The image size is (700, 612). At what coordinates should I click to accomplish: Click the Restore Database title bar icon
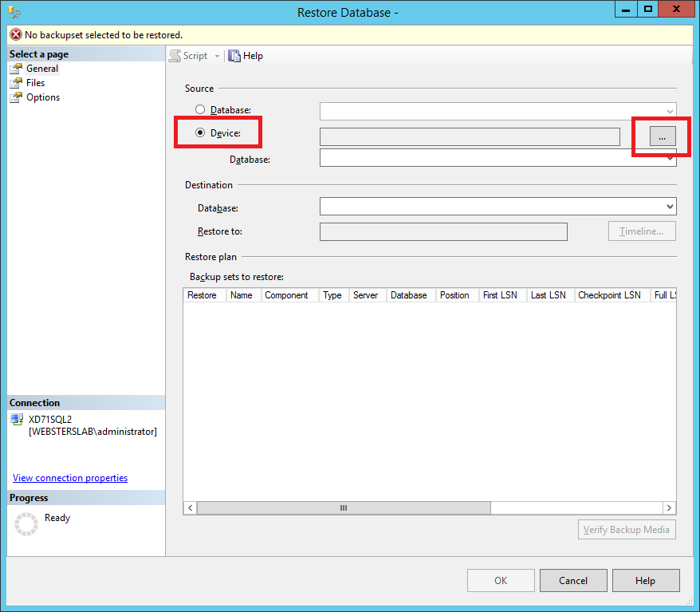pyautogui.click(x=14, y=12)
